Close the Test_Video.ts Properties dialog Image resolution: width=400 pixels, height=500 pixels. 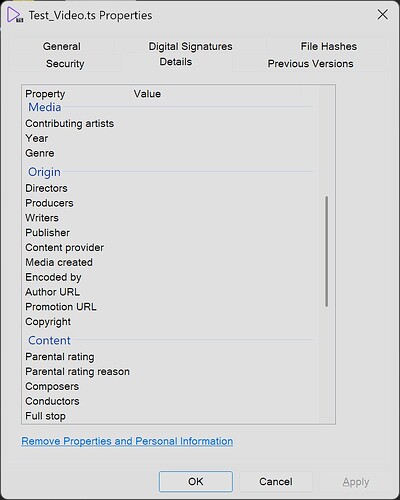383,14
